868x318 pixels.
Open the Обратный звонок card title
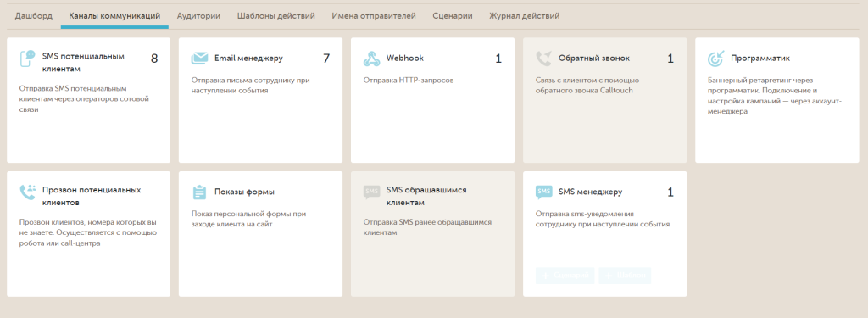pyautogui.click(x=594, y=59)
